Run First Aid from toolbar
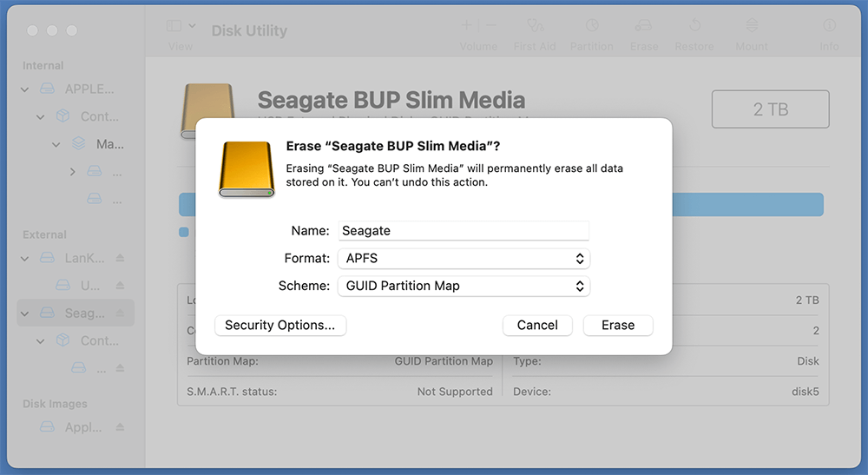The image size is (868, 475). point(535,25)
